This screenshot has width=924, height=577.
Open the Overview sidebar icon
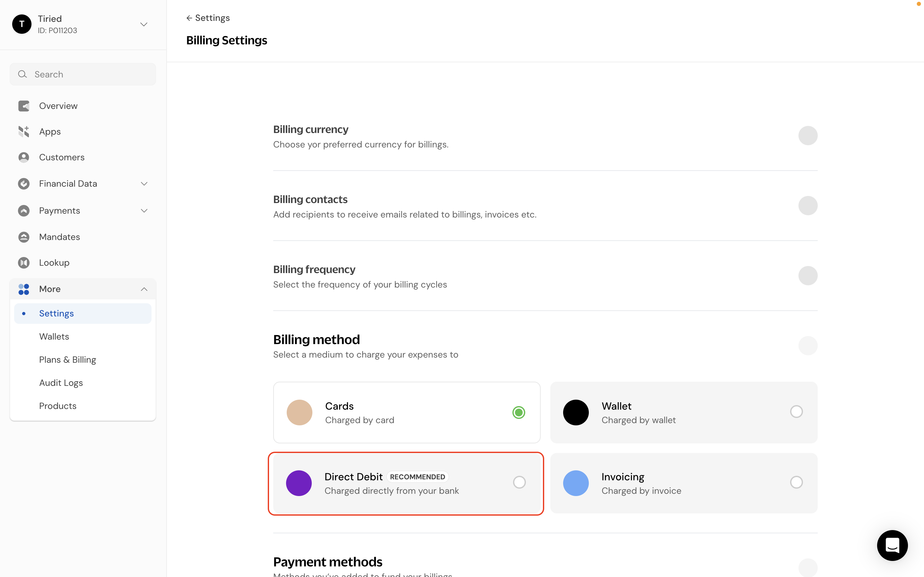pyautogui.click(x=24, y=106)
